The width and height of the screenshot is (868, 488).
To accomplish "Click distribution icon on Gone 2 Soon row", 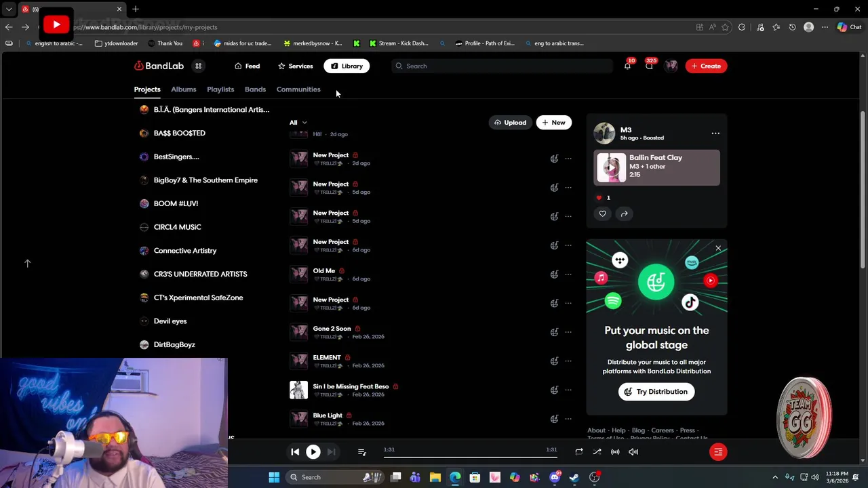I will coord(554,332).
